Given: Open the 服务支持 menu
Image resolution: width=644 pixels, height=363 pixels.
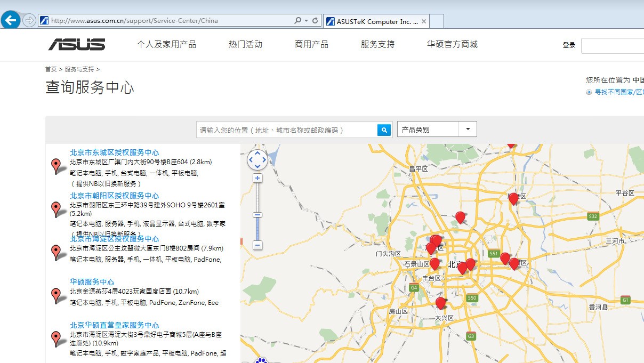Looking at the screenshot, I should (377, 44).
